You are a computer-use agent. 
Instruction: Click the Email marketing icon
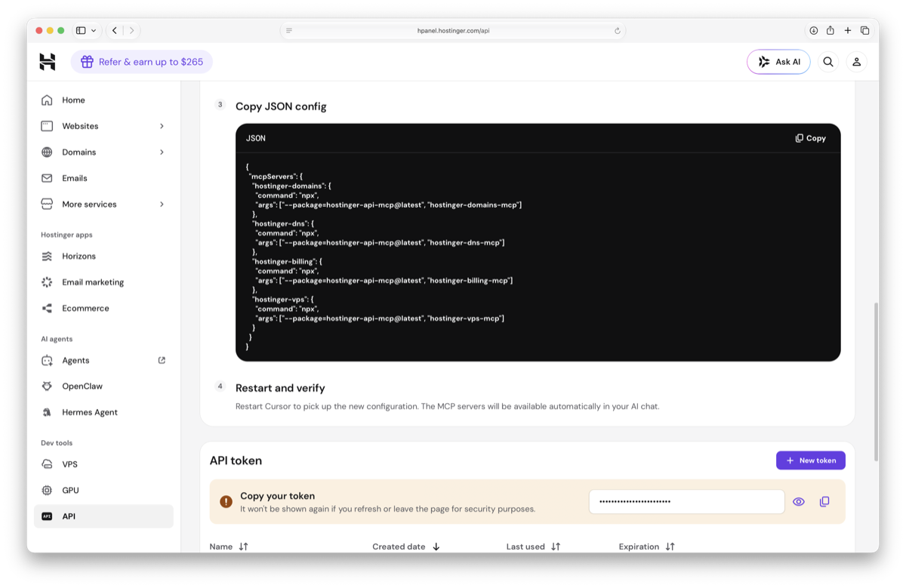[x=47, y=282]
